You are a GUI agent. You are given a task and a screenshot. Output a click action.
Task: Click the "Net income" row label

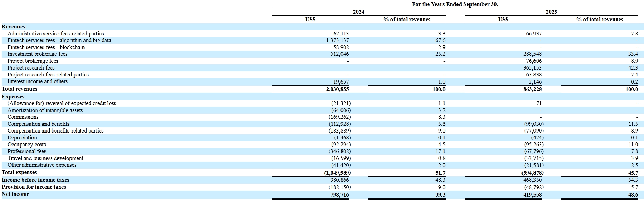click(15, 194)
